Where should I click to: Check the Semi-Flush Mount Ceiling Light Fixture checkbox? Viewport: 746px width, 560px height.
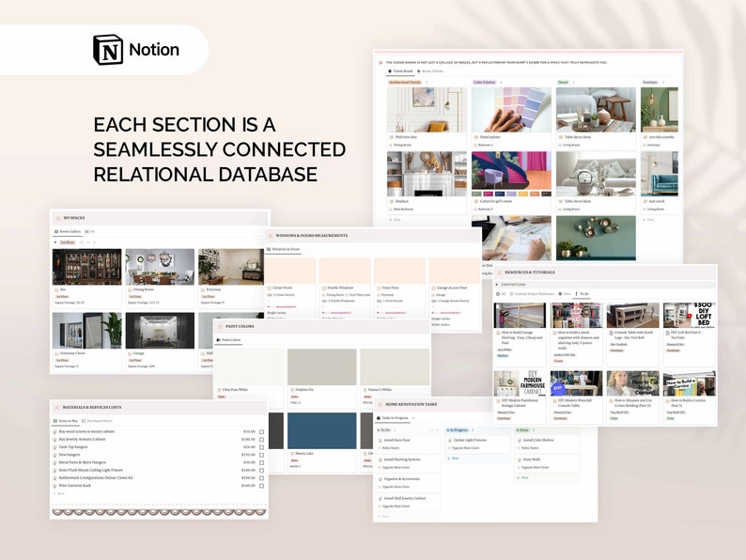tap(262, 470)
